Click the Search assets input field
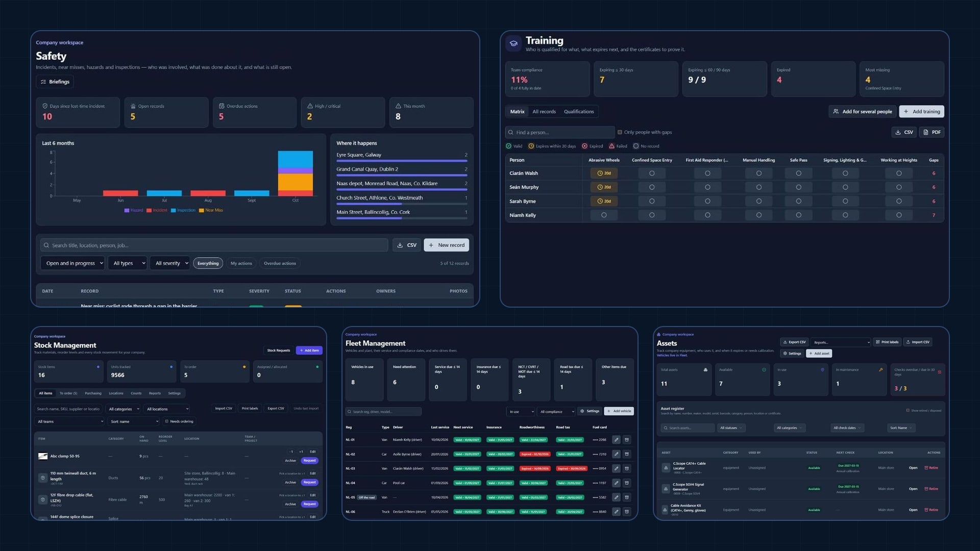 [x=688, y=428]
